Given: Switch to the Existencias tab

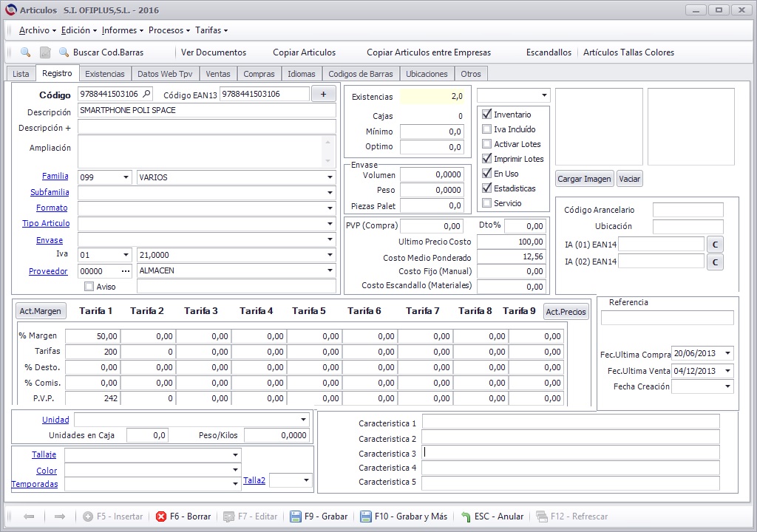Looking at the screenshot, I should click(105, 74).
